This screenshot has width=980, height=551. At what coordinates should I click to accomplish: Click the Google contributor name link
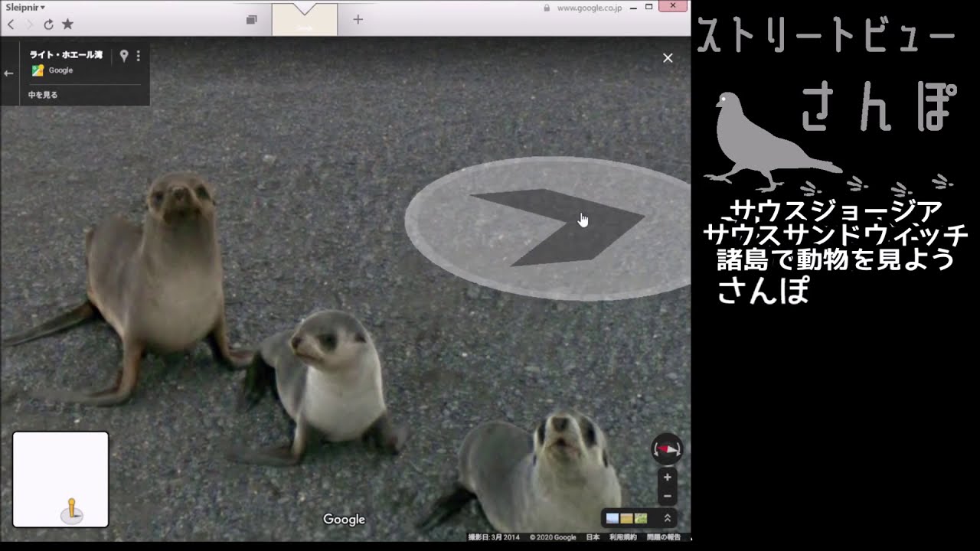pyautogui.click(x=60, y=70)
